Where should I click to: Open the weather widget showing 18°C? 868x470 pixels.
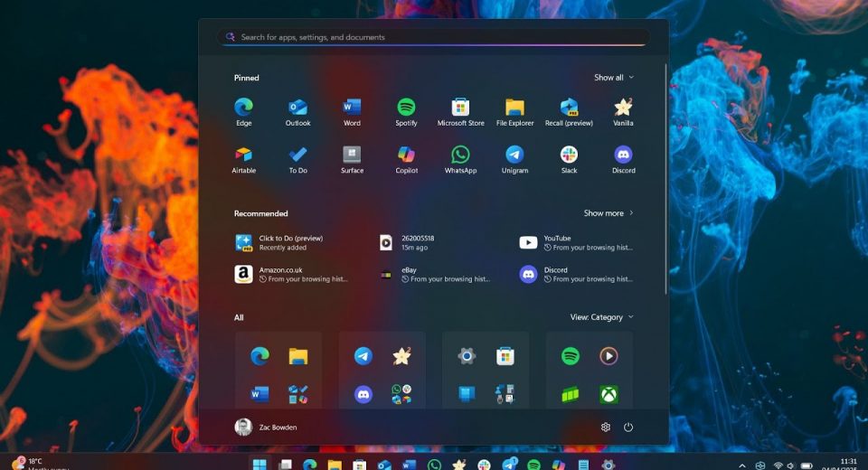pos(39,464)
